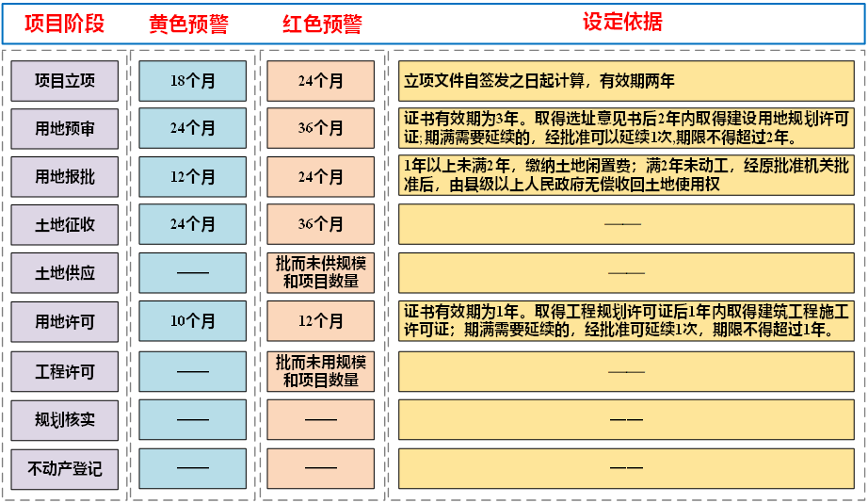Click the 缴纳土地闲置费 description box

coord(626,176)
